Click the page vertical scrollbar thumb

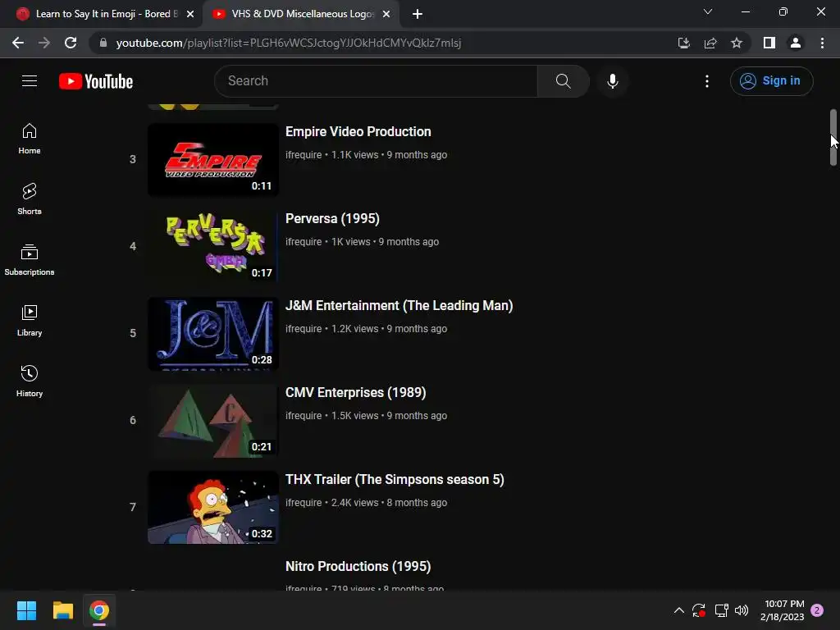[833, 137]
